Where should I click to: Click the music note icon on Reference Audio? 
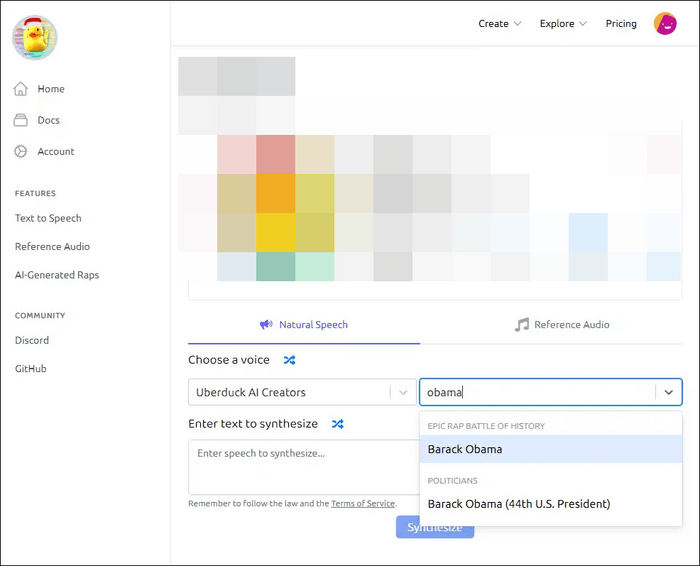click(x=521, y=325)
